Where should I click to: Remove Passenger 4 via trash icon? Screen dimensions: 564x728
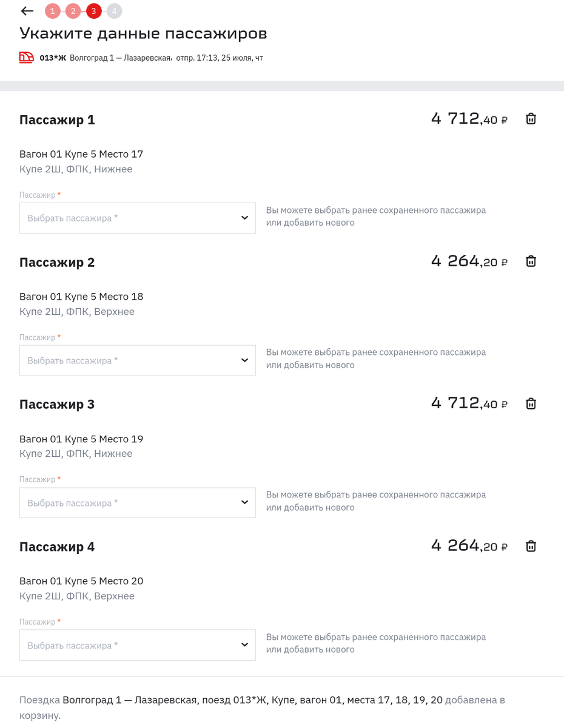tap(531, 546)
